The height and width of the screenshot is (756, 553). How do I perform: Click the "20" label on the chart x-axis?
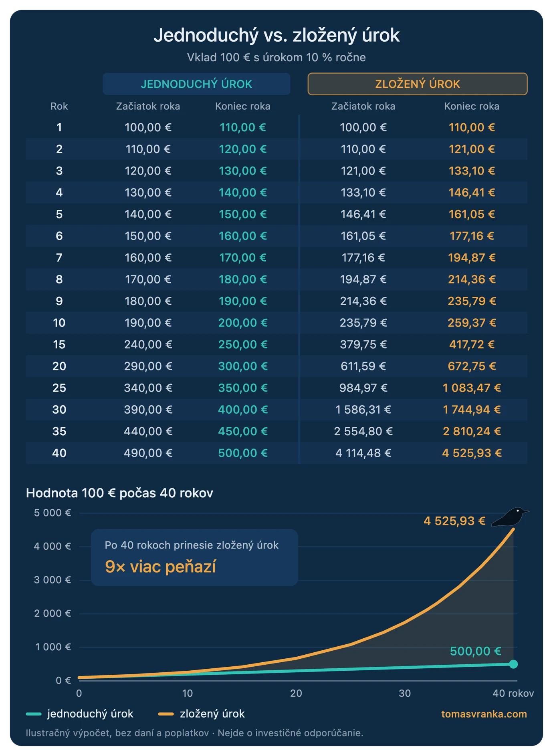pyautogui.click(x=296, y=694)
